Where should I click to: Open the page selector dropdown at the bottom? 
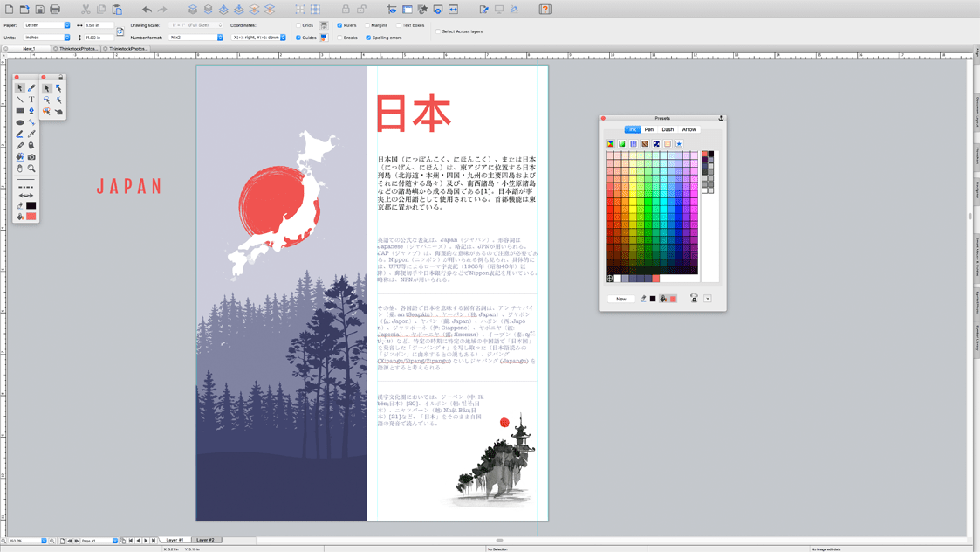click(115, 541)
